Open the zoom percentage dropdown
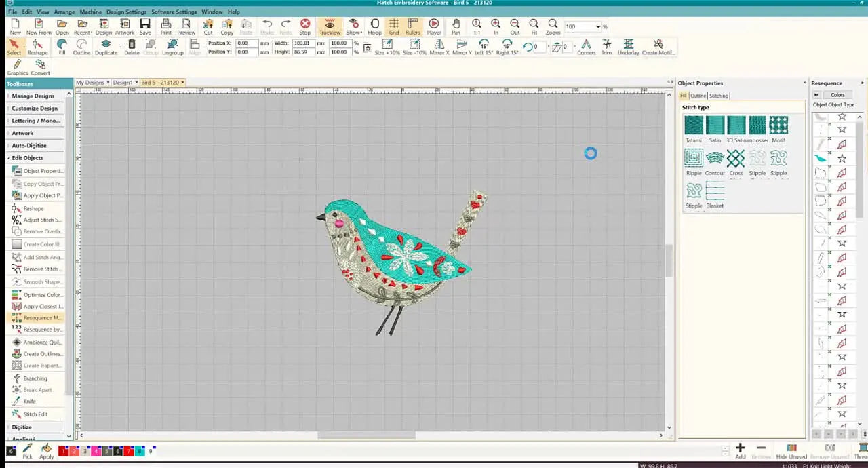The image size is (868, 468). click(x=597, y=26)
